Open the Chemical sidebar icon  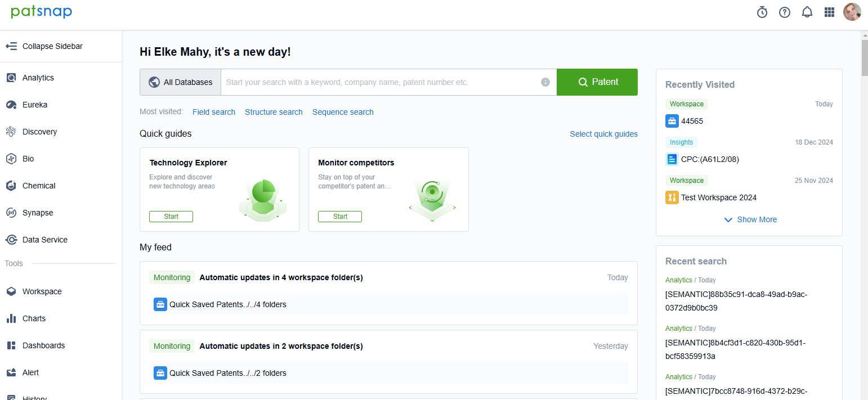tap(11, 186)
